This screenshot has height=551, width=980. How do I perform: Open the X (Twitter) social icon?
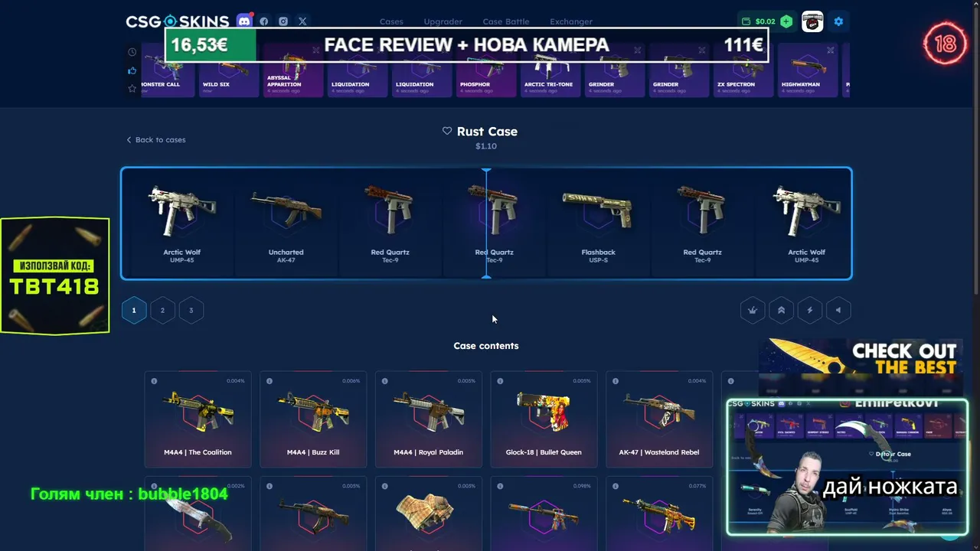click(x=302, y=21)
